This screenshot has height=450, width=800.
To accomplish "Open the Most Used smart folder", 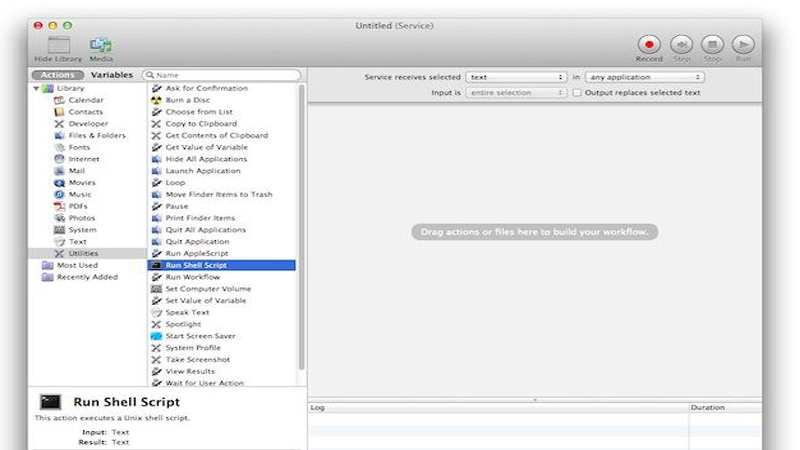I will [x=76, y=265].
